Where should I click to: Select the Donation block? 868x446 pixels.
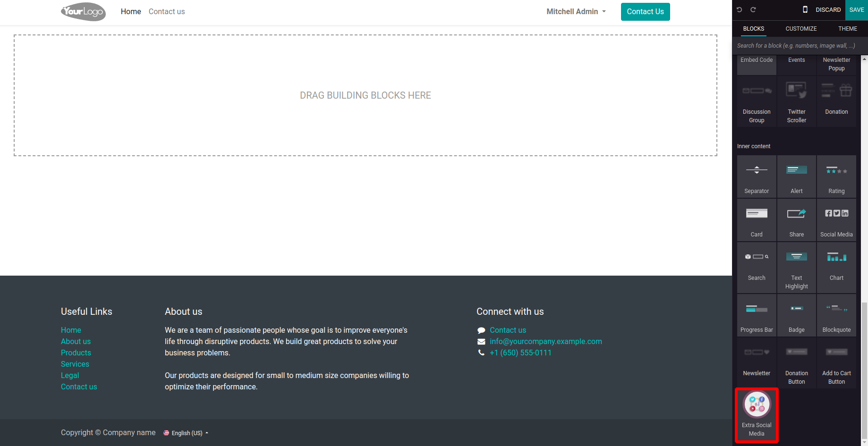pyautogui.click(x=836, y=101)
